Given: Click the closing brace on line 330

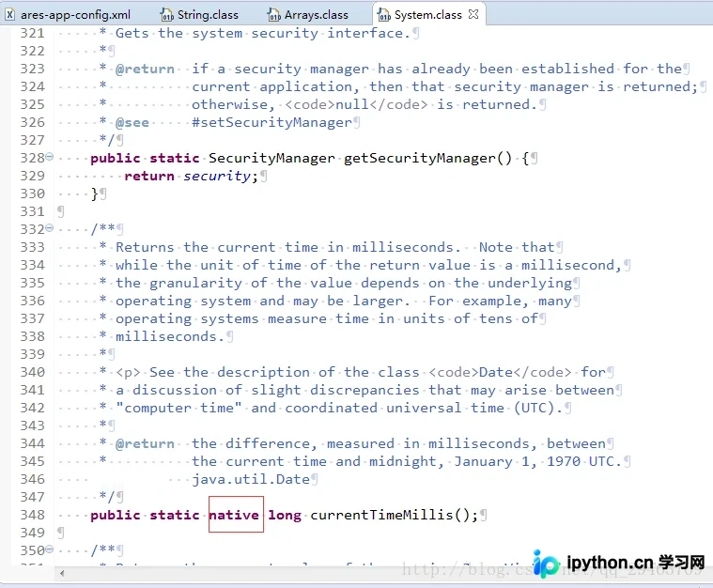Looking at the screenshot, I should pyautogui.click(x=94, y=194).
